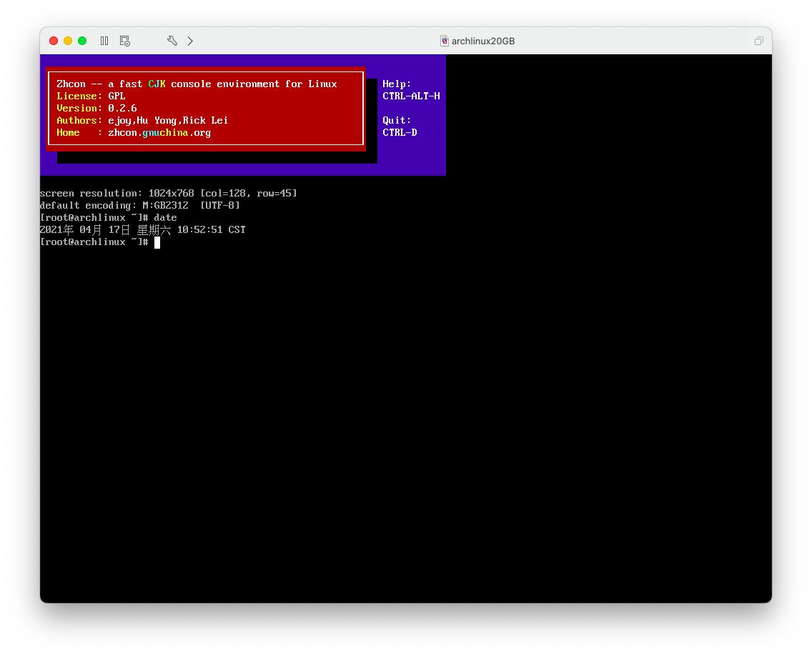Click the Authors: ejoy,Hu Yong,Rick Lei line
The height and width of the screenshot is (656, 812).
point(142,121)
